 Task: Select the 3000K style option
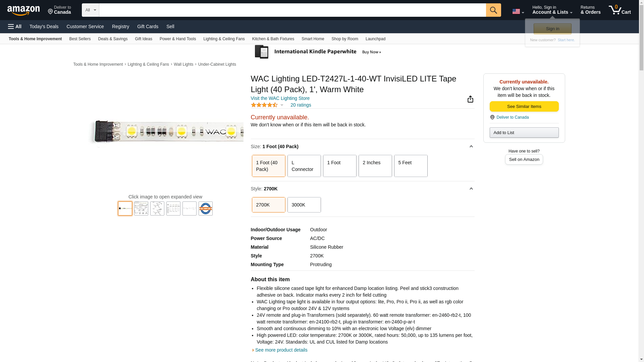click(304, 205)
